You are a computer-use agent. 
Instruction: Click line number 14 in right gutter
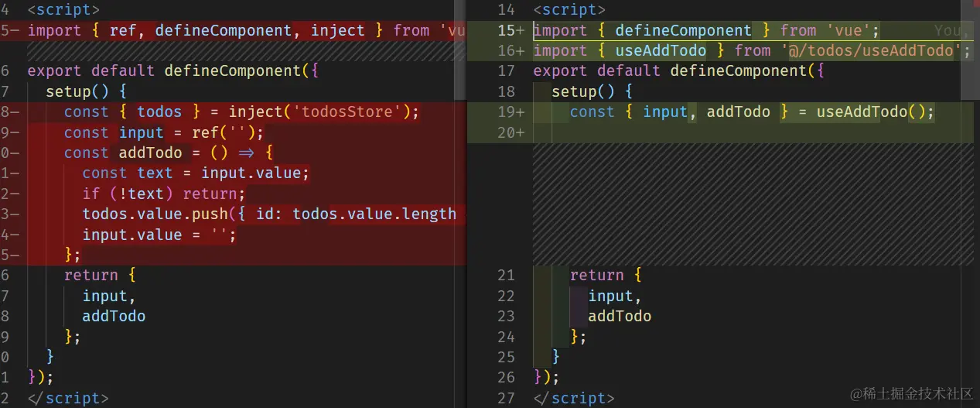507,10
